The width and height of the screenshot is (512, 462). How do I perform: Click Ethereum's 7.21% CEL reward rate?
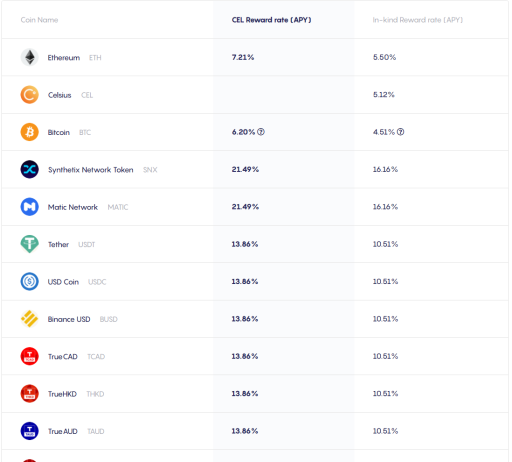point(243,57)
